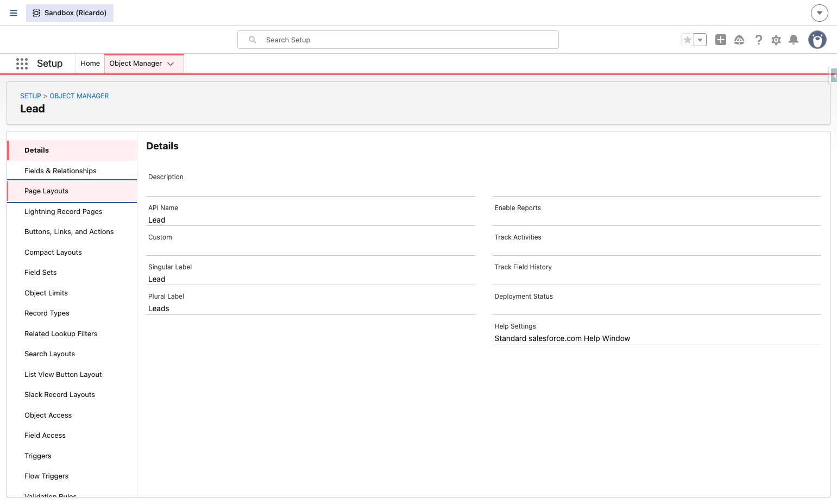
Task: View Object Limits
Action: coord(72,293)
